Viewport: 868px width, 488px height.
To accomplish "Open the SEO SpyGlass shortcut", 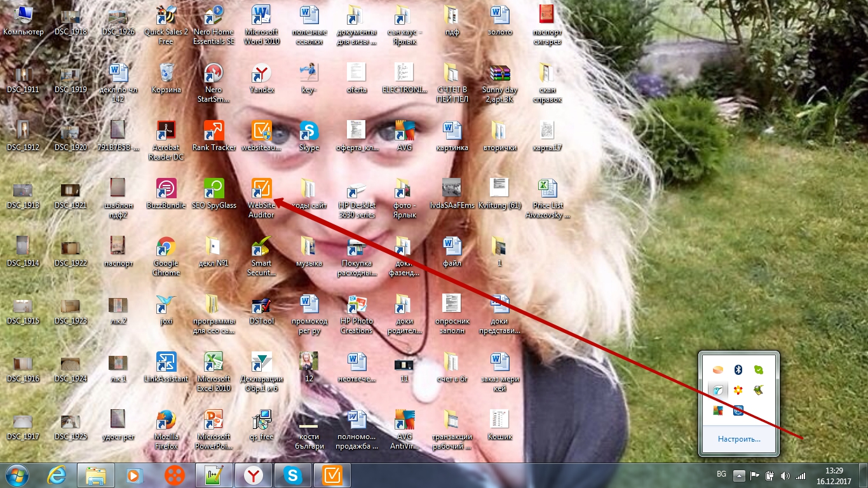I will pyautogui.click(x=214, y=189).
